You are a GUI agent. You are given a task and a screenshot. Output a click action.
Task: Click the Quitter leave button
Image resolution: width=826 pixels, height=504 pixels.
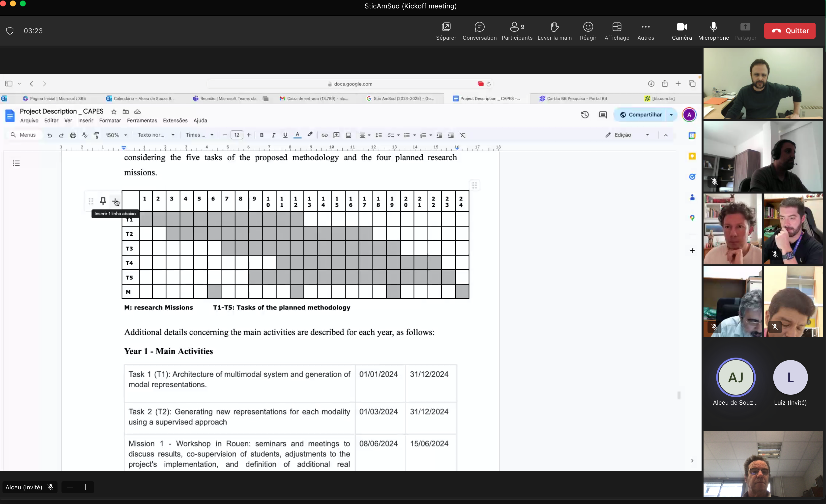pos(790,31)
